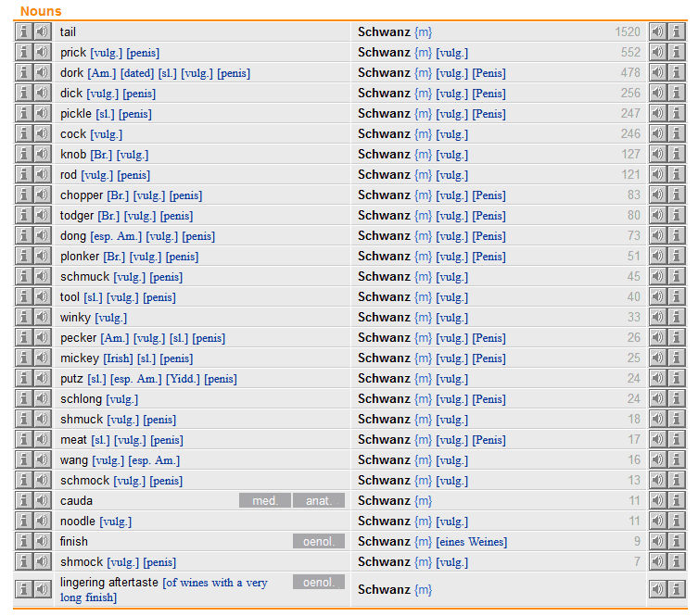Click the vote count '1520'
This screenshot has width=698, height=616.
628,32
